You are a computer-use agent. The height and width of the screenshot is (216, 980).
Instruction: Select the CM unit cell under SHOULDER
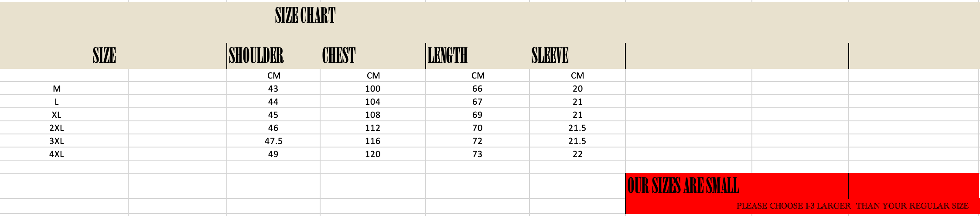(x=273, y=75)
